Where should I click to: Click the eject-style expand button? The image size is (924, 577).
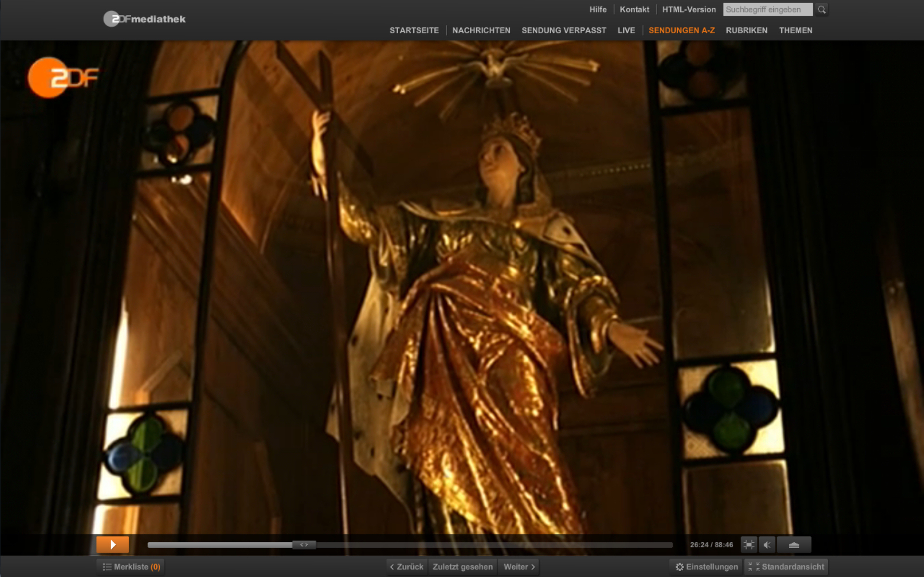point(794,545)
